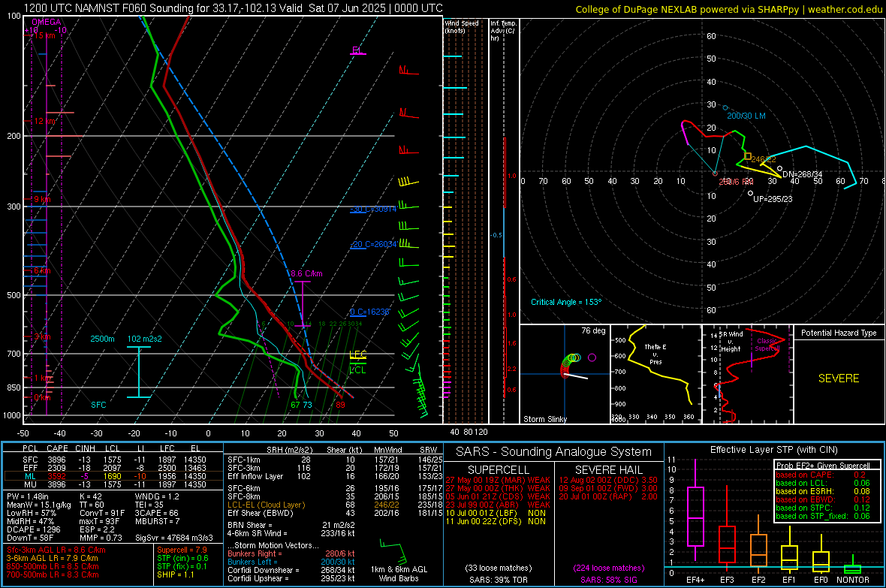Image resolution: width=886 pixels, height=588 pixels.
Task: Click the red surface temperature value 89
Action: (340, 405)
